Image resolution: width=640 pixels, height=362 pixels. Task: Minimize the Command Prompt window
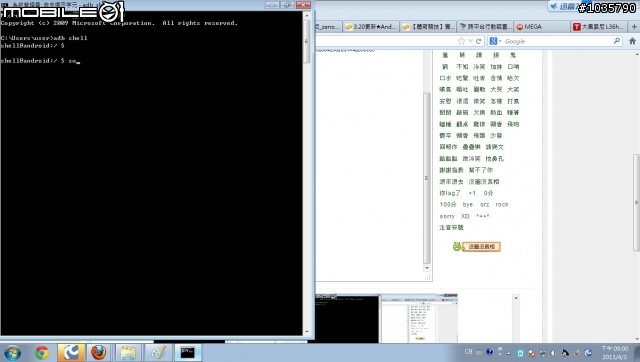pos(272,5)
